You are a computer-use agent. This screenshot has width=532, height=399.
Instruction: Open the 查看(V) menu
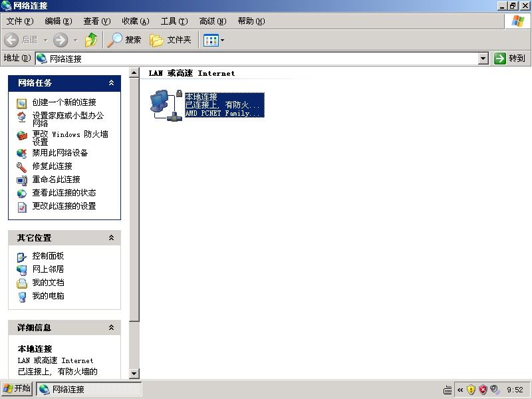[x=97, y=21]
